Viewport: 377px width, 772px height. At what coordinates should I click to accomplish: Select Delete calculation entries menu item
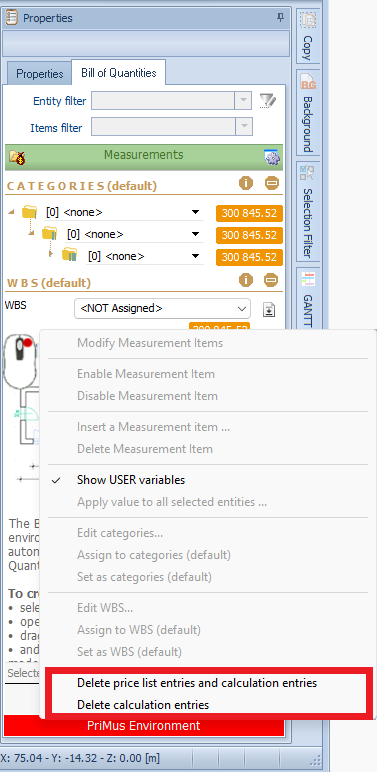pyautogui.click(x=143, y=705)
